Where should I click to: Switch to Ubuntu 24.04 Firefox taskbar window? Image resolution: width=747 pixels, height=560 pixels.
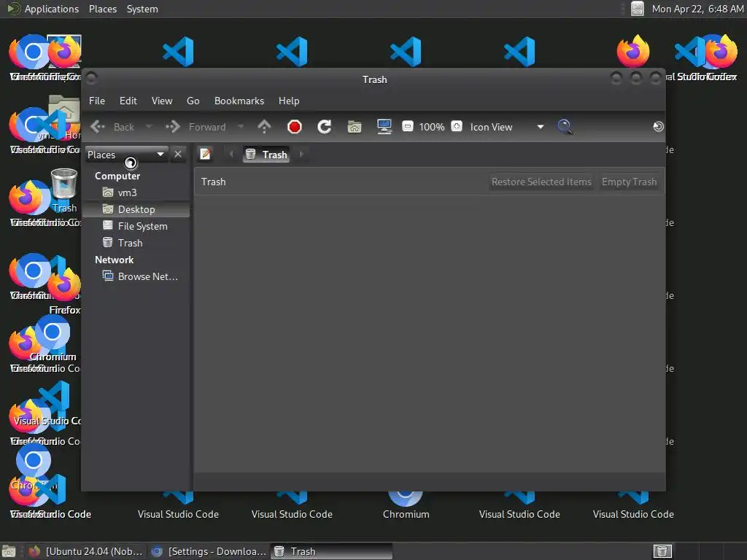coord(86,551)
